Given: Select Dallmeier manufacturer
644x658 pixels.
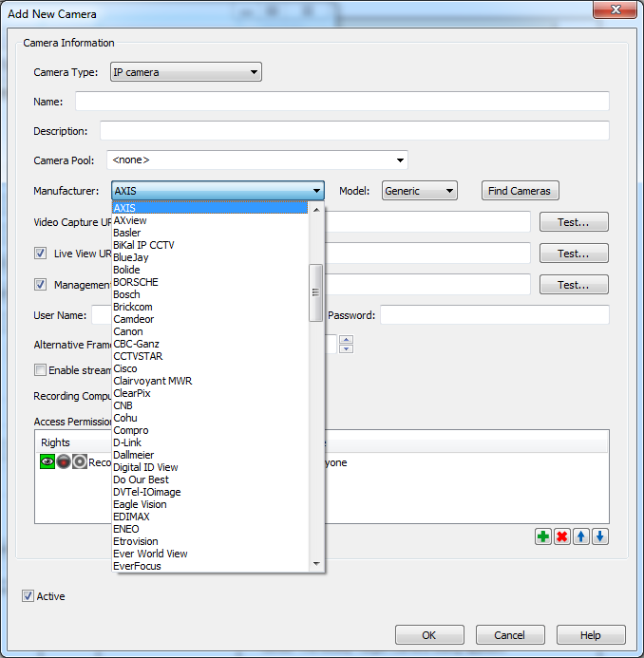Looking at the screenshot, I should pyautogui.click(x=210, y=455).
